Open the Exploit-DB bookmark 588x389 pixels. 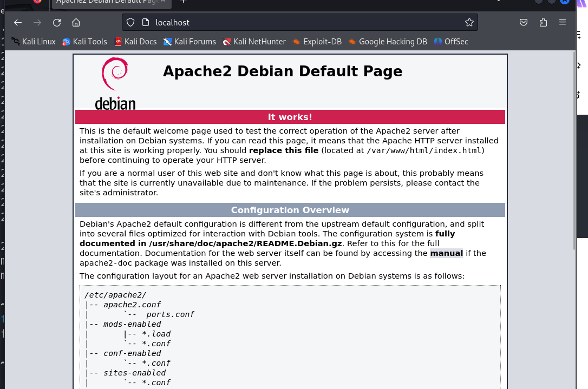(317, 42)
